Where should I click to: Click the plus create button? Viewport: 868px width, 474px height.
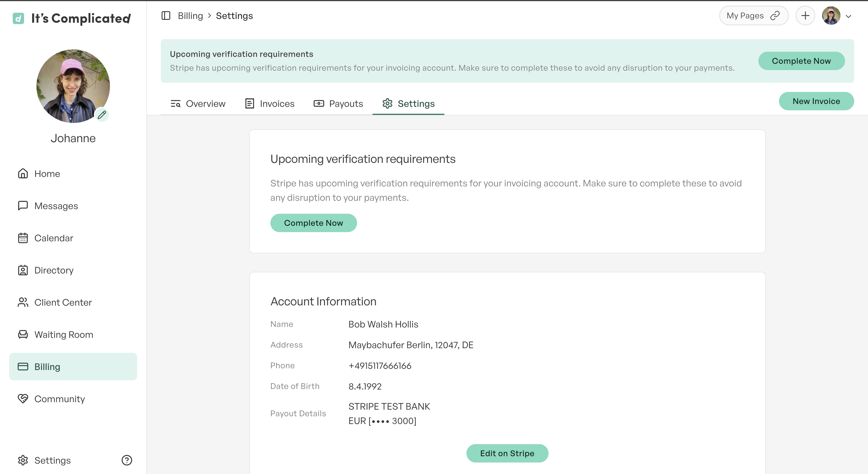805,16
